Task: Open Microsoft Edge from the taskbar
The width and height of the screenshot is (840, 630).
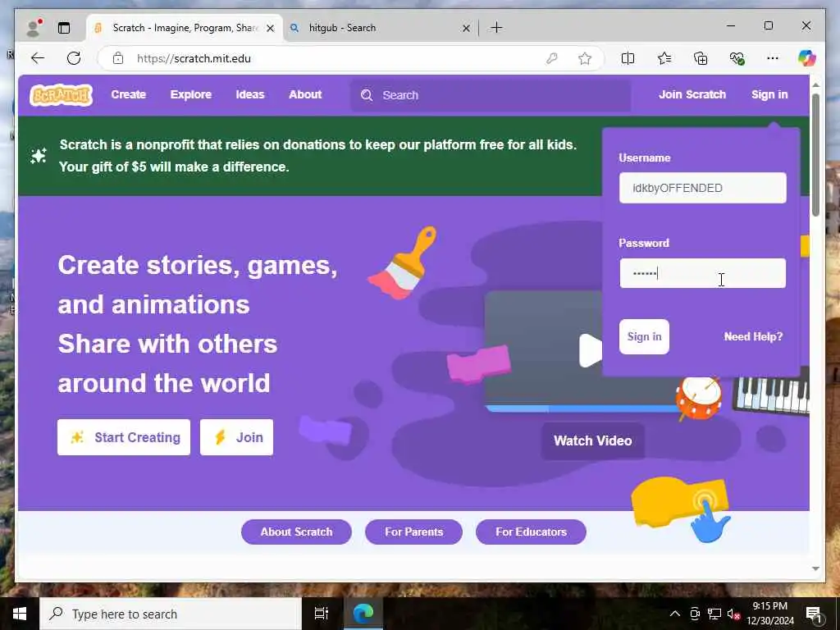Action: [363, 614]
